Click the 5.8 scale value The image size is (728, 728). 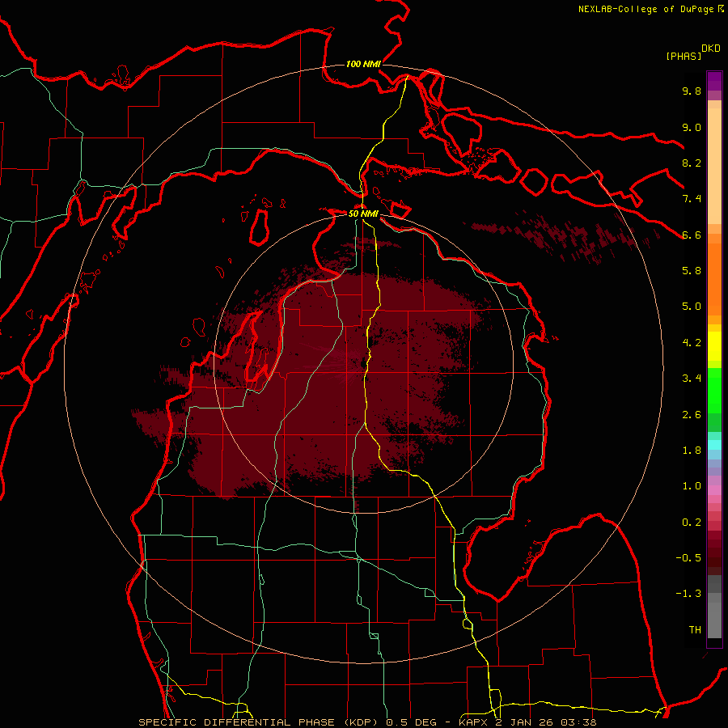tap(692, 271)
